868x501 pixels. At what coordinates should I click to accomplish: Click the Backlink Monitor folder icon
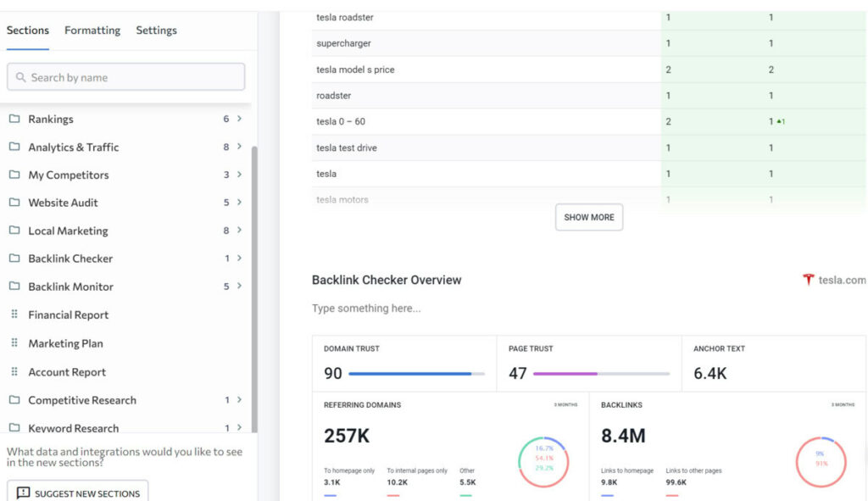[x=14, y=287]
